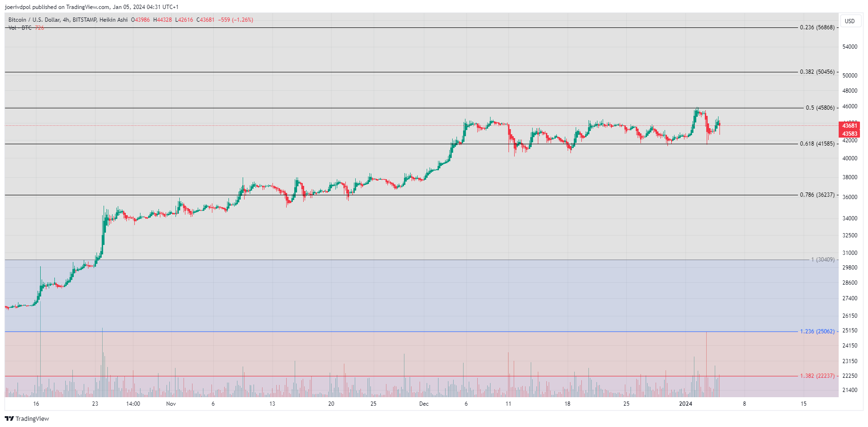This screenshot has height=427, width=868.
Task: Click the 13 date label on the time axis
Action: click(272, 404)
